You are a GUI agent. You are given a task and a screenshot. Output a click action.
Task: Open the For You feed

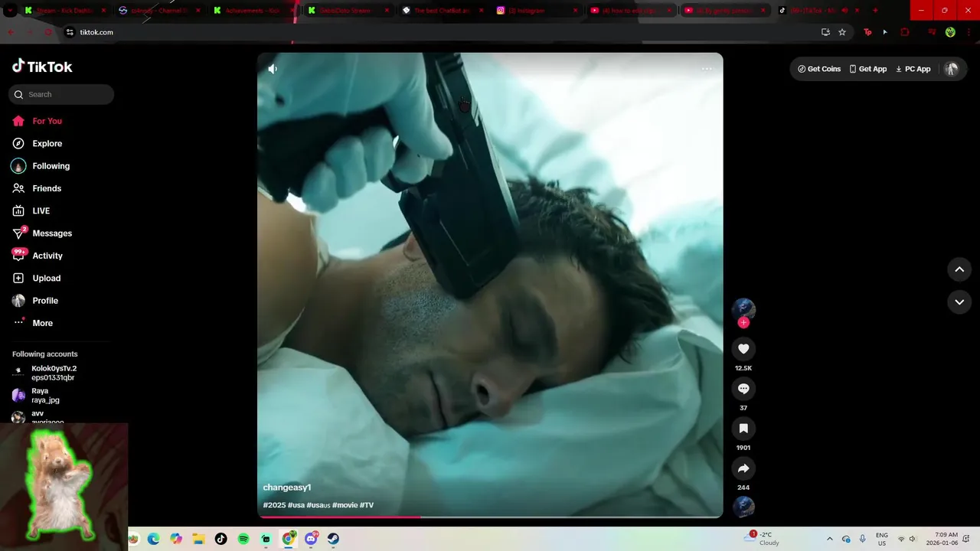click(37, 121)
